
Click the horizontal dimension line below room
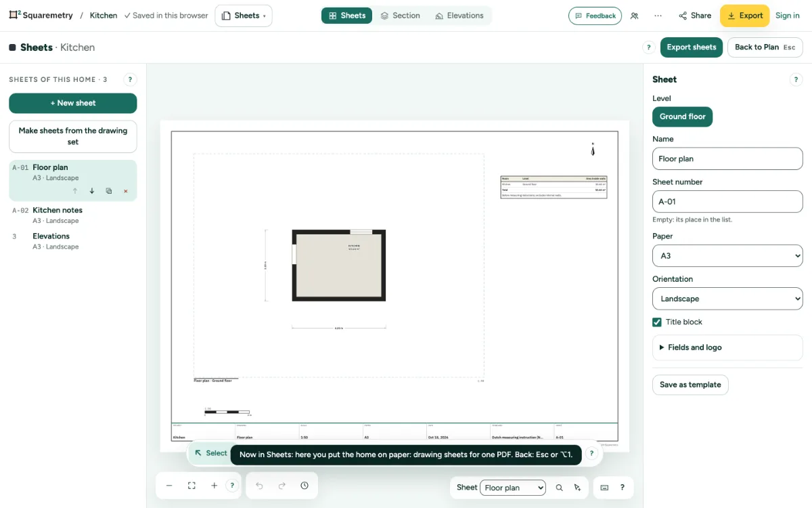tap(339, 328)
